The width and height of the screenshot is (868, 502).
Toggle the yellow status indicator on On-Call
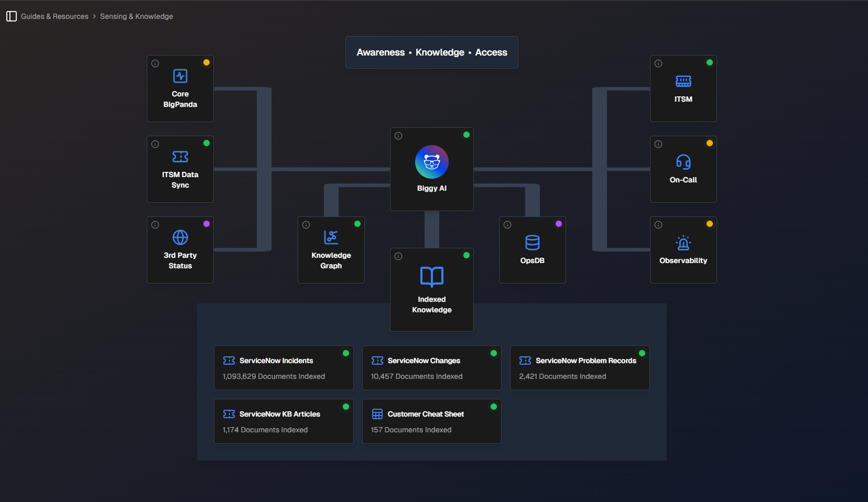point(710,142)
